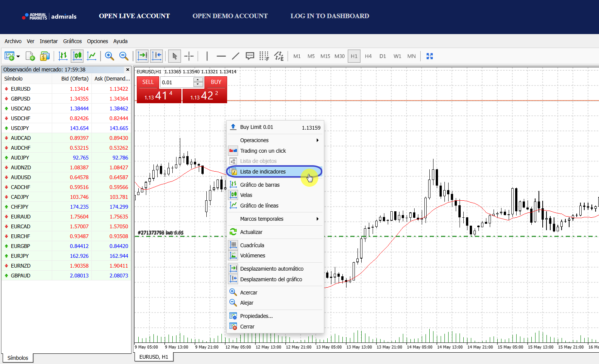Open the Insertar menu

[49, 41]
